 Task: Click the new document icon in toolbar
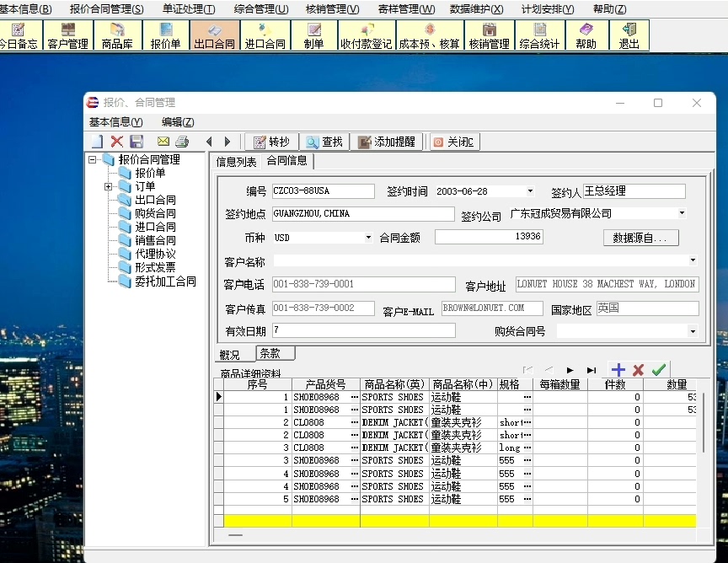pyautogui.click(x=98, y=142)
